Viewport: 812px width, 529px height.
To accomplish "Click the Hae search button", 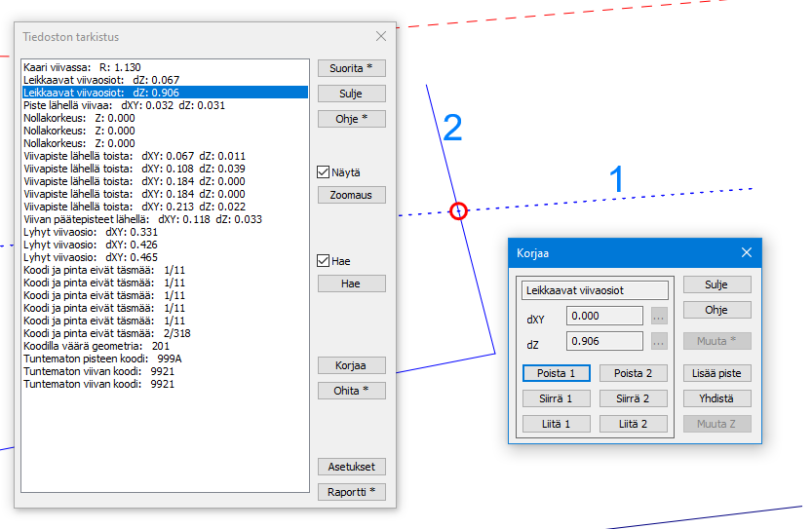I will (351, 283).
